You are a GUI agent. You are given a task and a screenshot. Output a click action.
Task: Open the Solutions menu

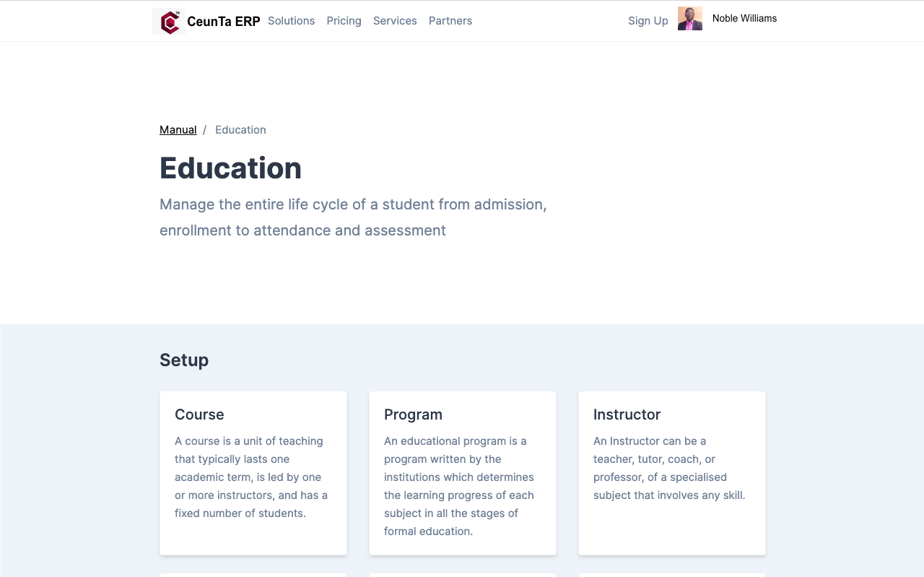pyautogui.click(x=291, y=21)
